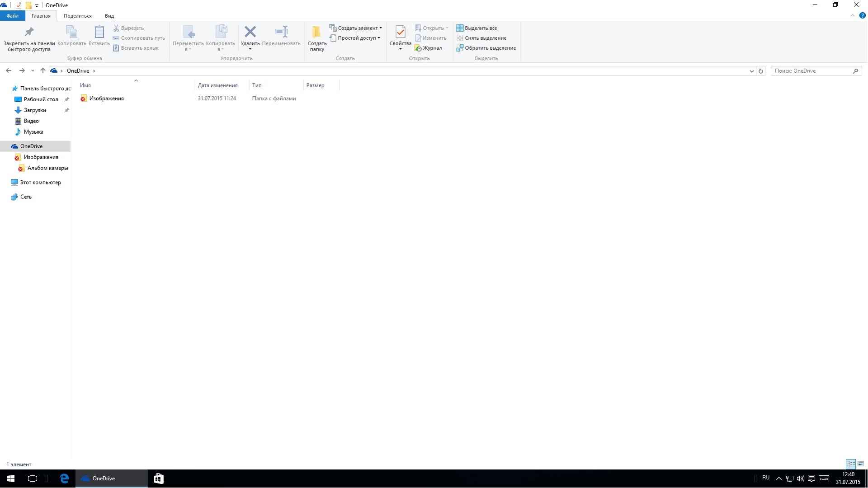868x488 pixels.
Task: Select Панель быстрого доступа in sidebar
Action: click(41, 89)
